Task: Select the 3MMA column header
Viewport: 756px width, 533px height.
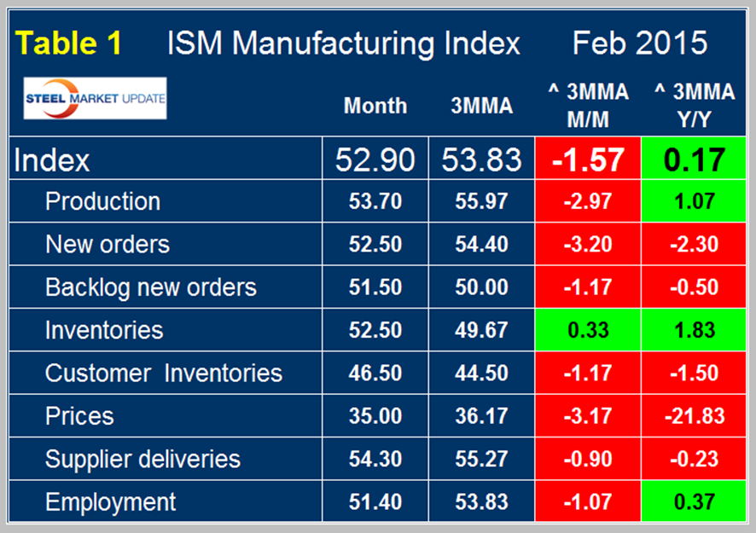Action: tap(482, 107)
